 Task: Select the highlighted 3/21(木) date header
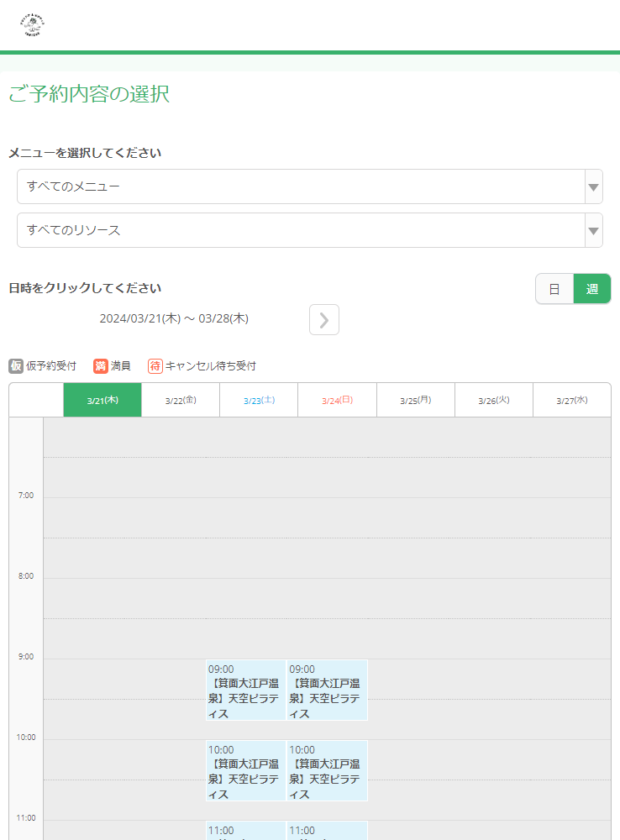click(102, 400)
